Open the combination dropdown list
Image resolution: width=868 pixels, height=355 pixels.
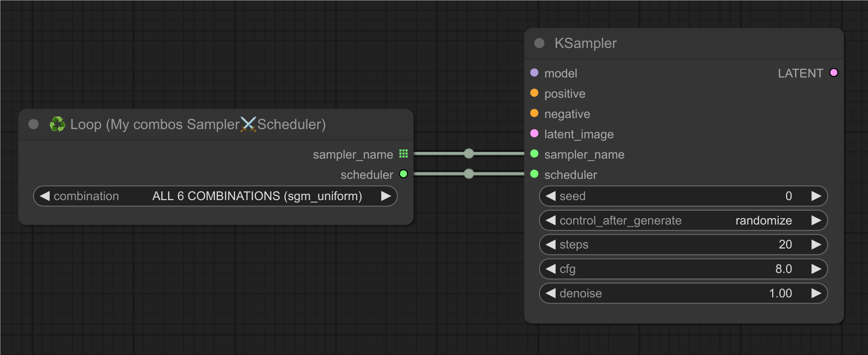pos(215,196)
